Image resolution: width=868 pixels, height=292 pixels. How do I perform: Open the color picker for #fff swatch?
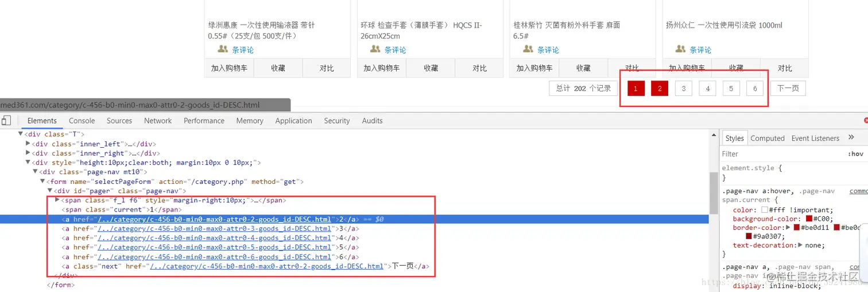point(765,210)
